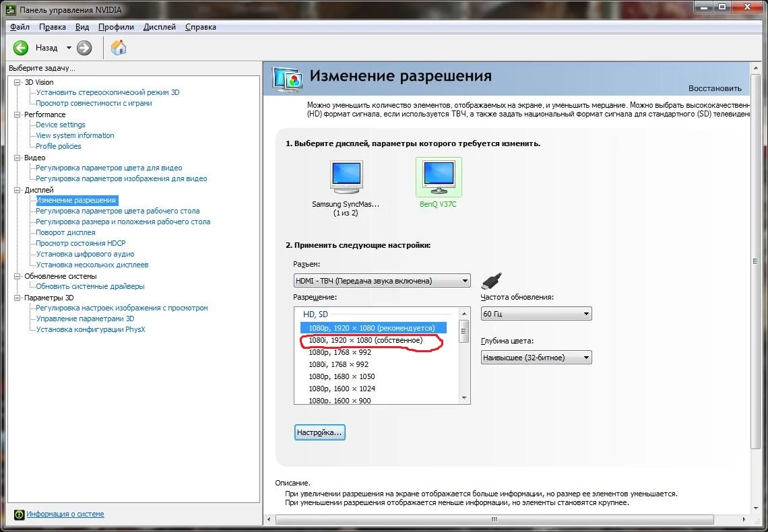This screenshot has width=768, height=532.
Task: Open the Дисплей menu
Action: tap(160, 27)
